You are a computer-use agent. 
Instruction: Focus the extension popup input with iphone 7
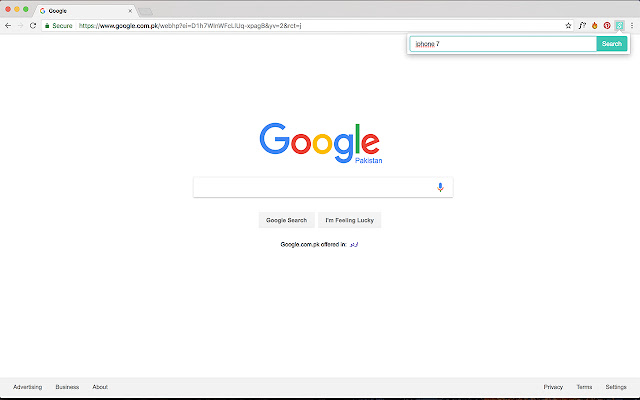[503, 44]
